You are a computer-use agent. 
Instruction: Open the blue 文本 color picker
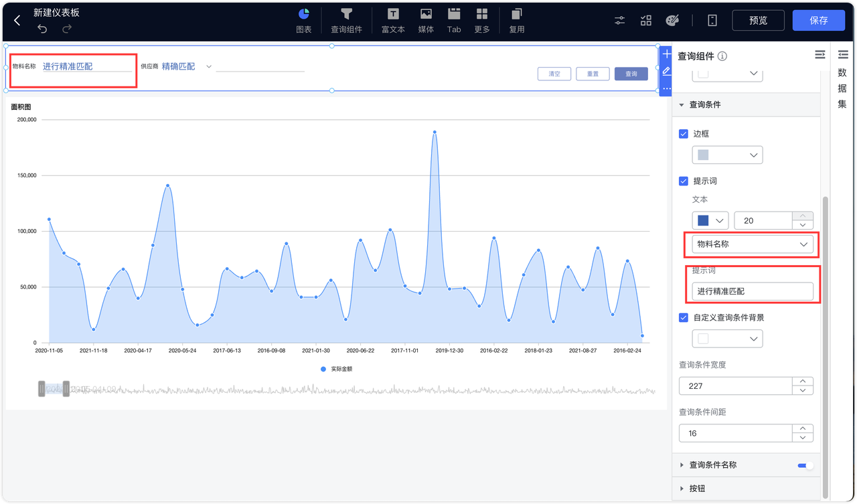click(710, 220)
